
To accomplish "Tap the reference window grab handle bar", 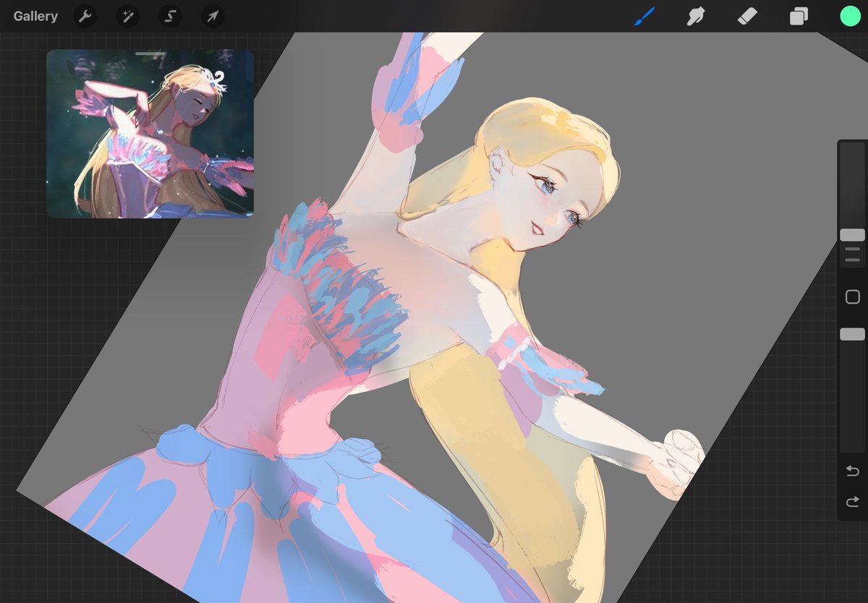I will click(150, 54).
